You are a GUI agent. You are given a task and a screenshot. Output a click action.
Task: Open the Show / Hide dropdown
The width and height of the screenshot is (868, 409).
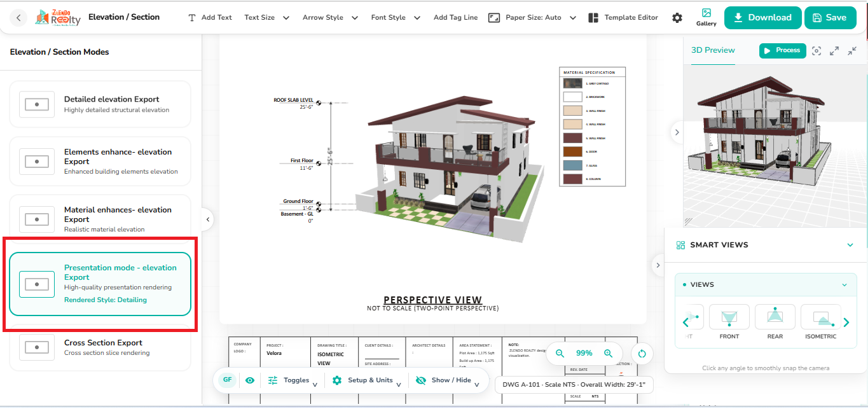coord(448,380)
